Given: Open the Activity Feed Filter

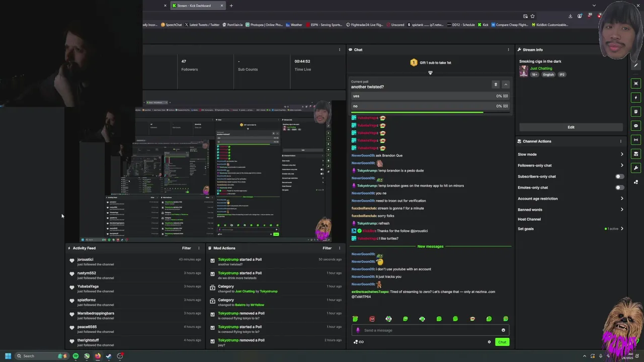Looking at the screenshot, I should (187, 248).
